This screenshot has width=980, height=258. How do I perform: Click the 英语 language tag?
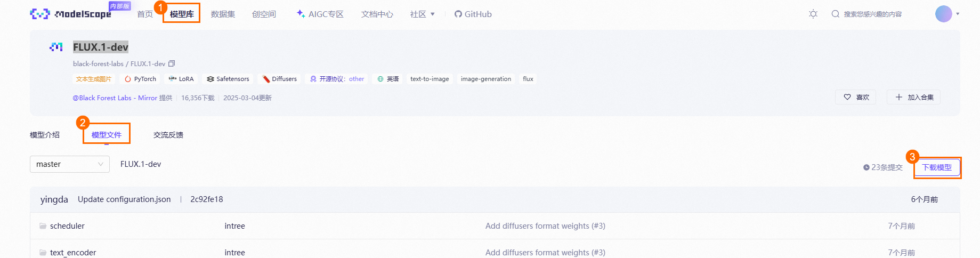pos(388,79)
